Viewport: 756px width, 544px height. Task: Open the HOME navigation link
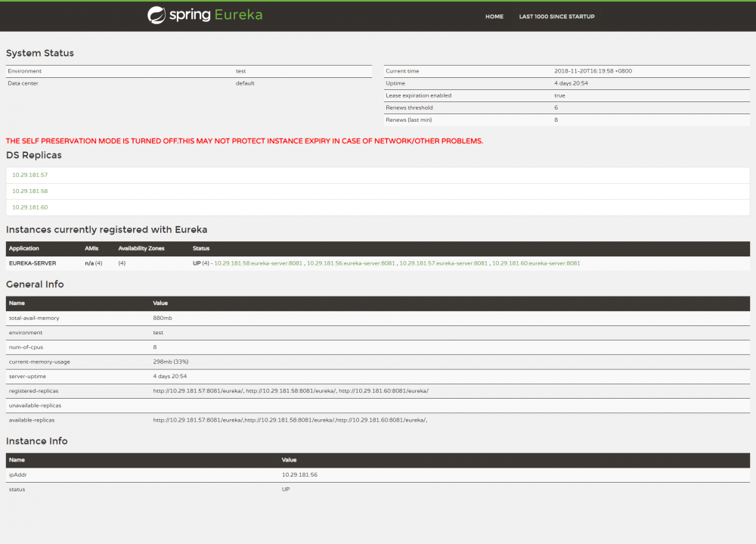[x=494, y=16]
